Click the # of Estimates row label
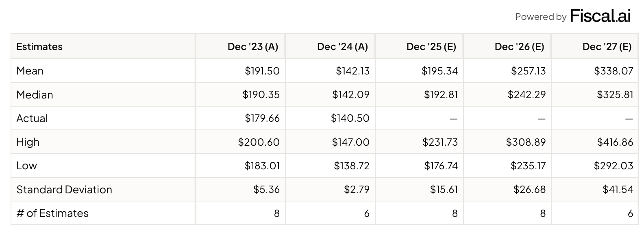The height and width of the screenshot is (232, 644). pos(52,213)
